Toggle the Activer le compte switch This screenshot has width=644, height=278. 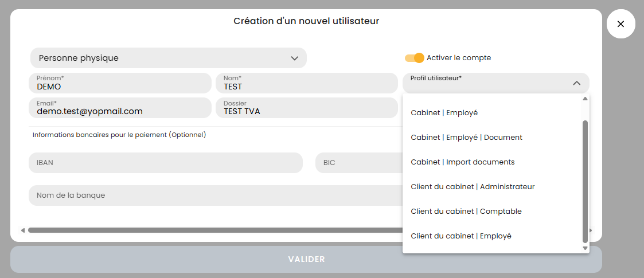click(x=414, y=58)
